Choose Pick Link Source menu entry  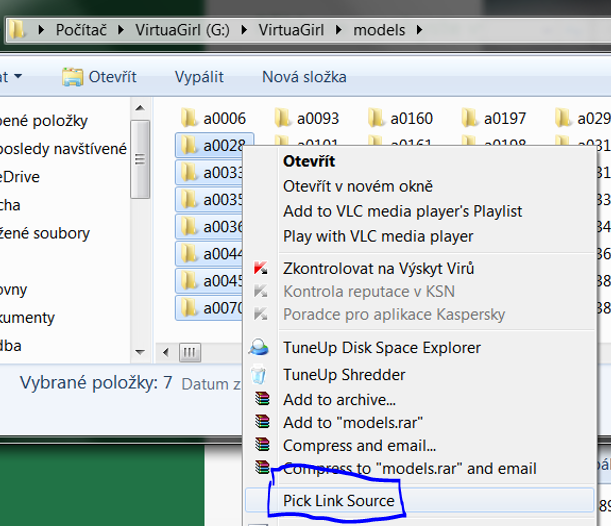click(x=419, y=500)
